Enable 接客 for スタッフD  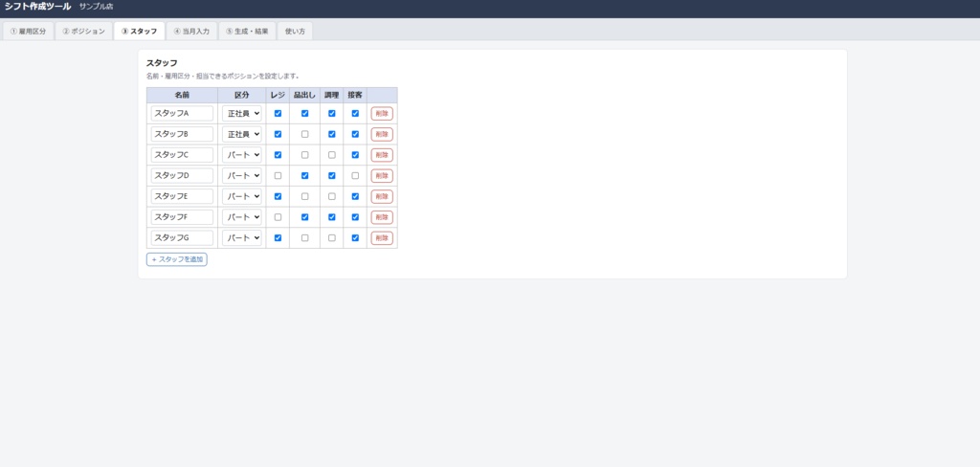(356, 176)
